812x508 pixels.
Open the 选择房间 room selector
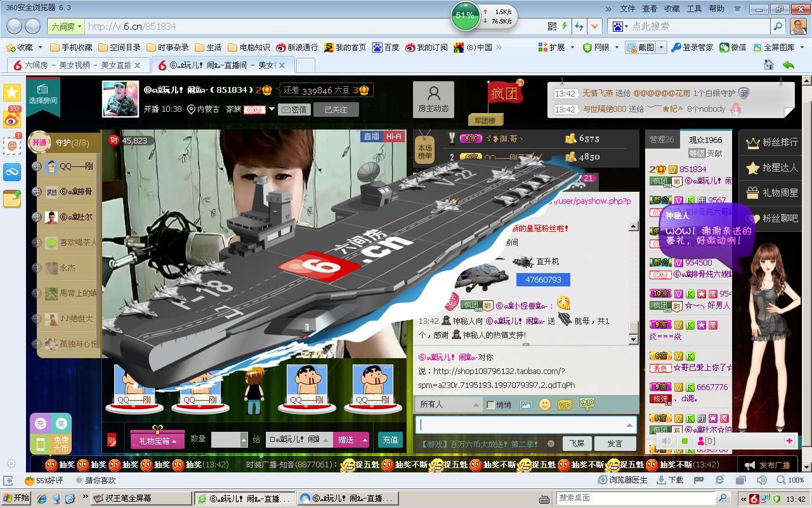point(43,95)
